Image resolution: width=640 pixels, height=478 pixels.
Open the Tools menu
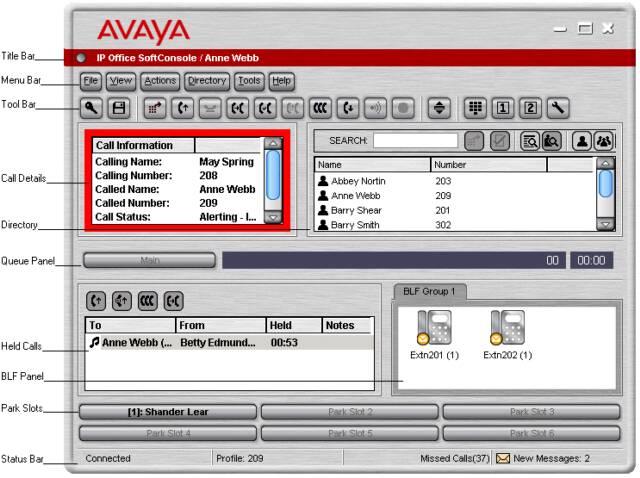click(x=249, y=81)
